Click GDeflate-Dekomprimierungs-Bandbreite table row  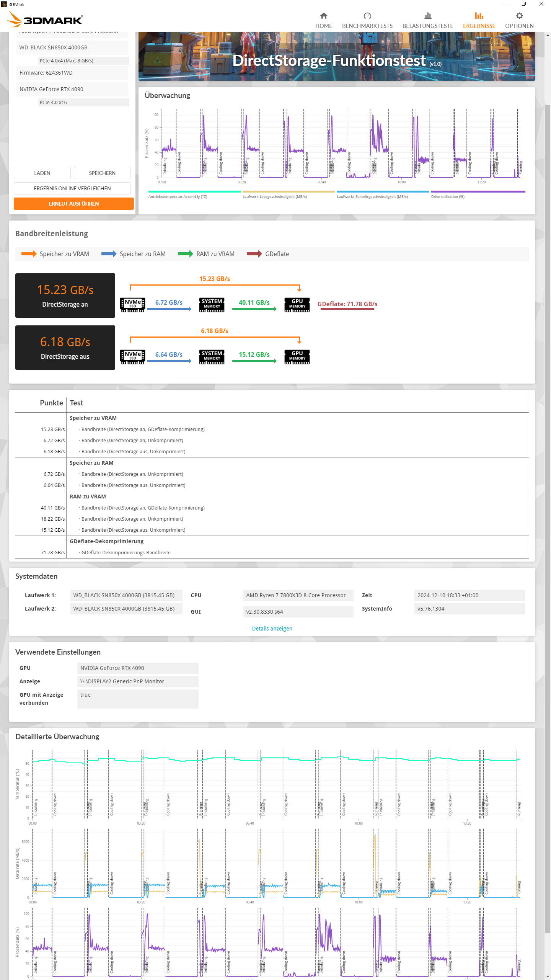(272, 552)
